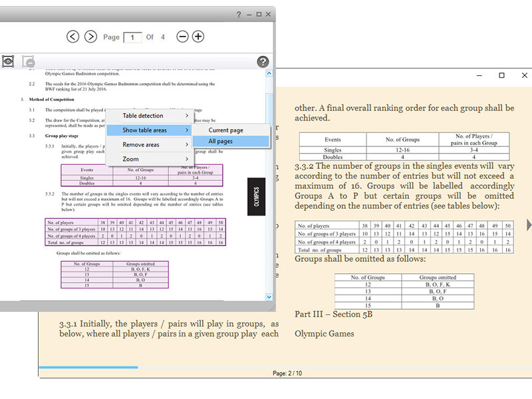
Task: Go to the previous page arrow
Action: pos(73,37)
